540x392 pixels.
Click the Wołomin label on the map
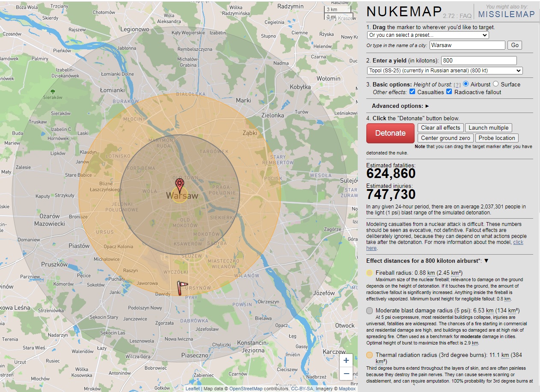point(329,78)
